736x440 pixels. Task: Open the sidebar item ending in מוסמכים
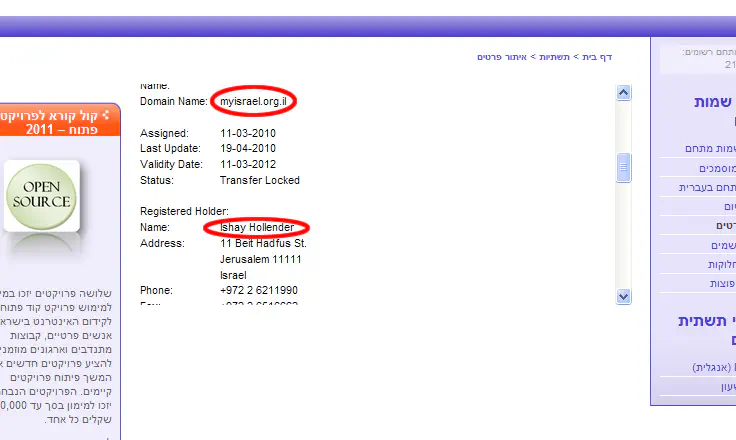710,168
